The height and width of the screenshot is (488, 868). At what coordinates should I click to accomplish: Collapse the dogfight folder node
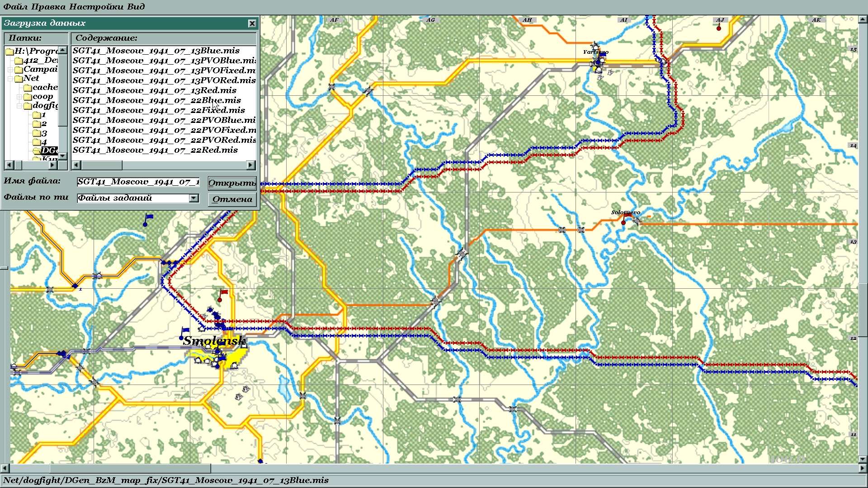pos(19,106)
